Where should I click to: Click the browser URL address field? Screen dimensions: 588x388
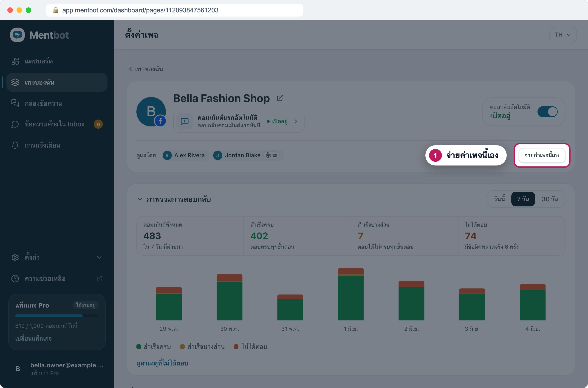tap(174, 10)
